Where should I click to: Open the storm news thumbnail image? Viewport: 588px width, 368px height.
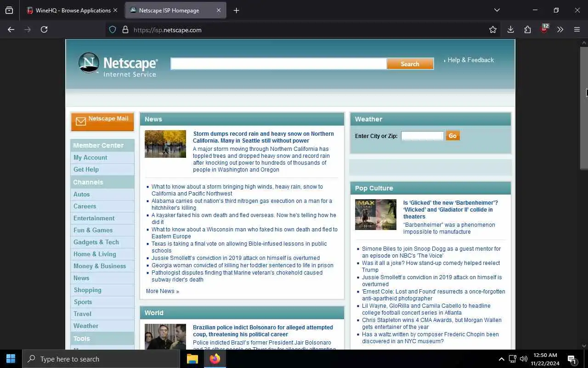(x=165, y=144)
